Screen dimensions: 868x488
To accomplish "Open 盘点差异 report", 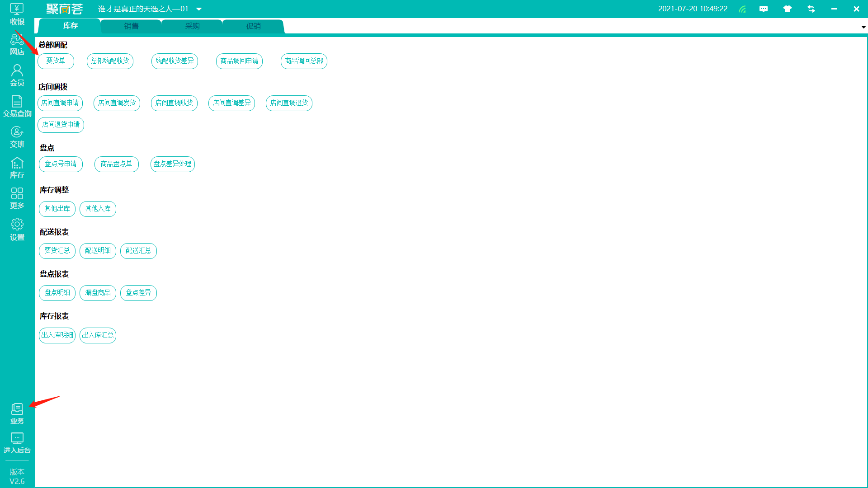I will coord(138,293).
